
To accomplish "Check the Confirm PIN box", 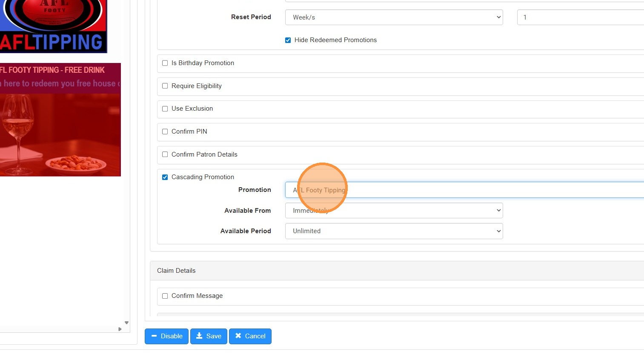I will [165, 131].
